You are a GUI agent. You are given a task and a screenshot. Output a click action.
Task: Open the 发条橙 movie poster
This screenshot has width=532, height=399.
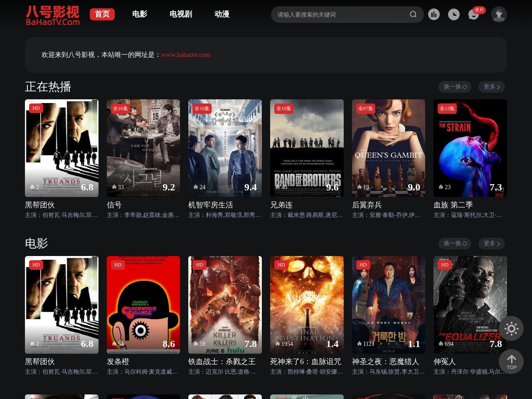[x=143, y=305]
